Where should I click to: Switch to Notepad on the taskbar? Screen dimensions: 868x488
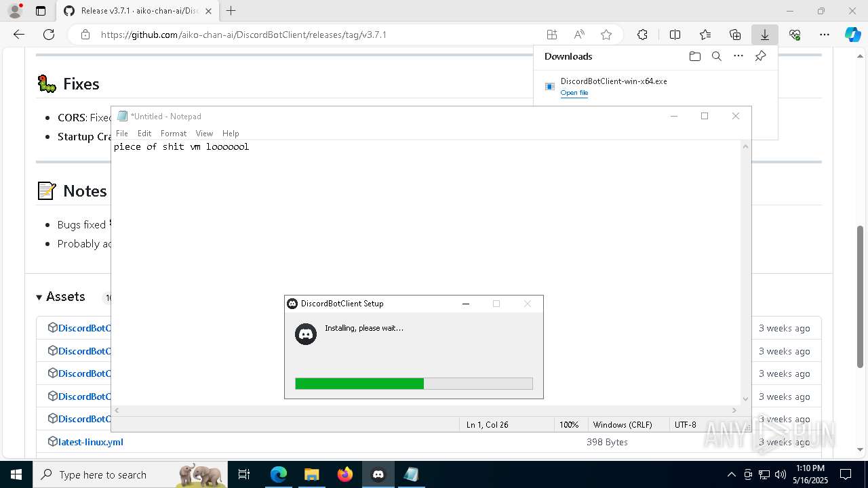[x=411, y=474]
